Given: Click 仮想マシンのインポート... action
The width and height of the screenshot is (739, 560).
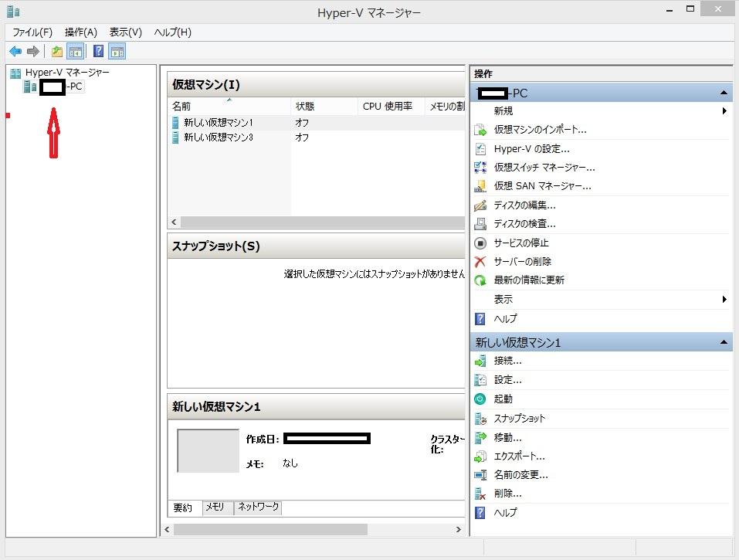Looking at the screenshot, I should (540, 130).
